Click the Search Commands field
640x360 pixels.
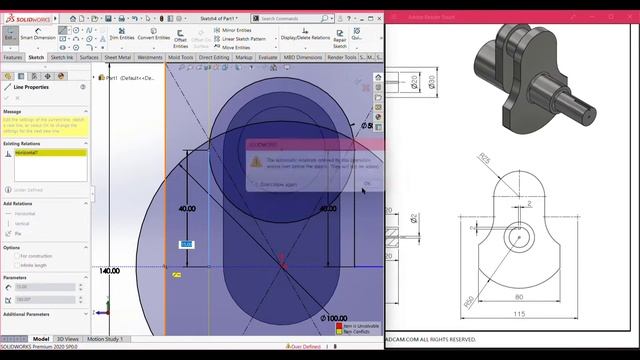291,19
